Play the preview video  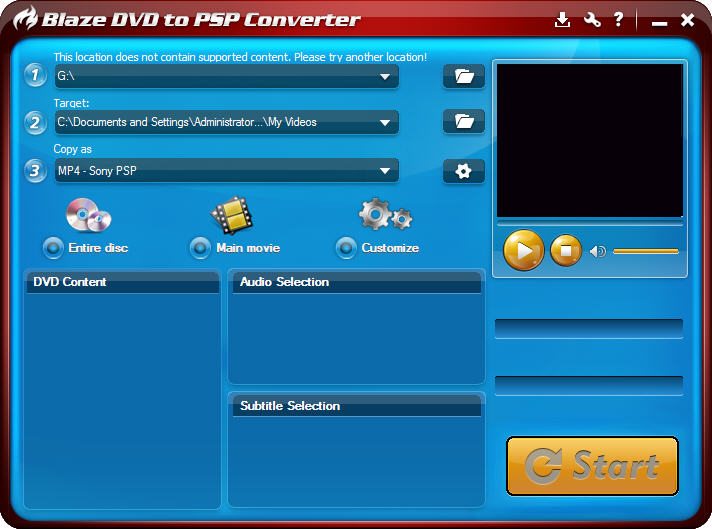click(x=523, y=250)
